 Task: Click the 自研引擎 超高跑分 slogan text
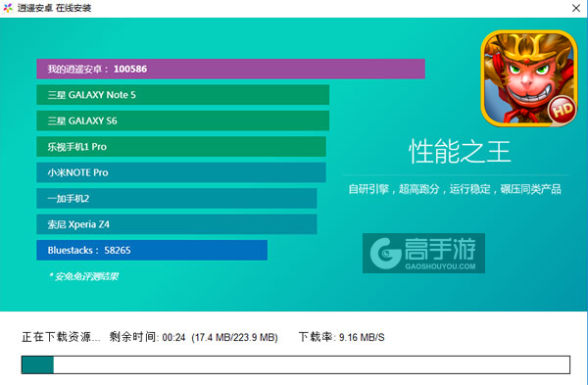pos(455,189)
